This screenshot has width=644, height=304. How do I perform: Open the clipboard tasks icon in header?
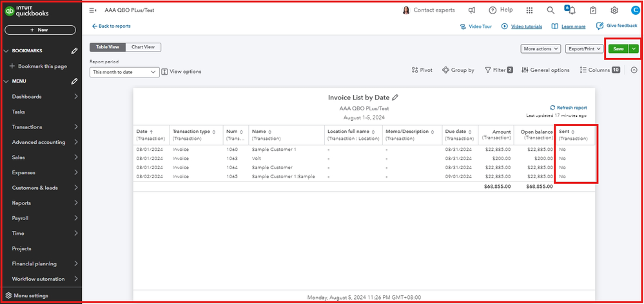[593, 10]
